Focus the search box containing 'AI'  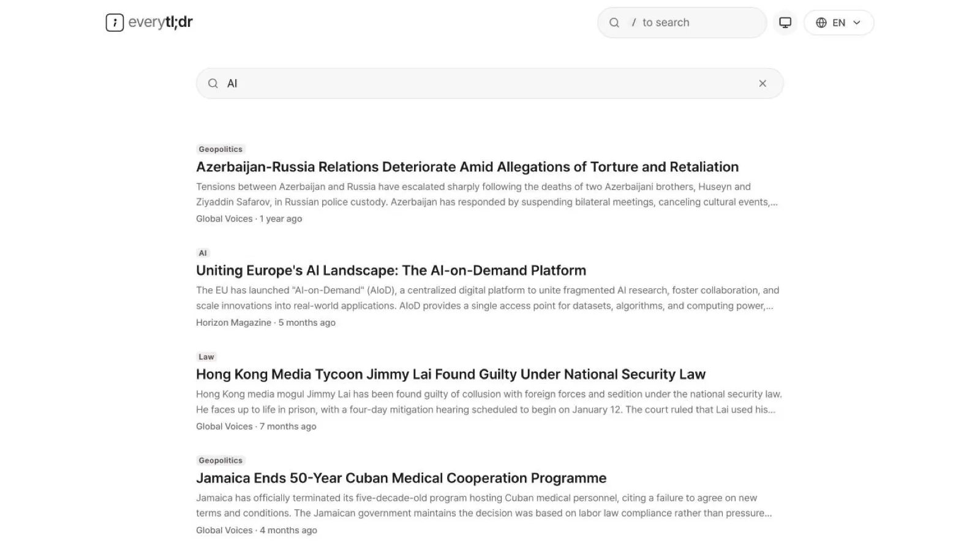[x=489, y=83]
